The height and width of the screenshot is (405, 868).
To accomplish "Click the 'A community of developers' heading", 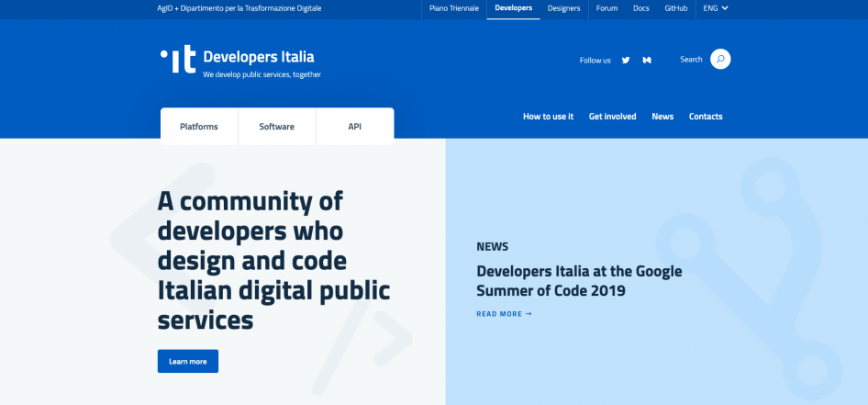I will tap(274, 261).
